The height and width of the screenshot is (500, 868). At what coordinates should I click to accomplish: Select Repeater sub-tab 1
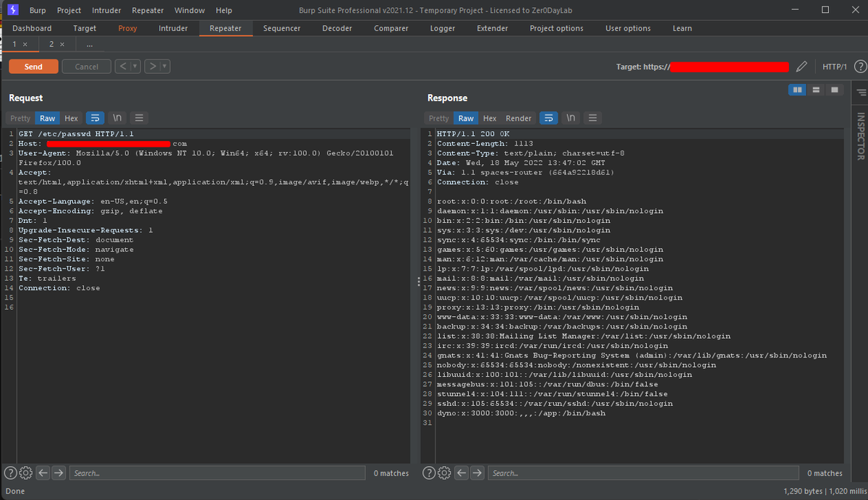[x=14, y=45]
